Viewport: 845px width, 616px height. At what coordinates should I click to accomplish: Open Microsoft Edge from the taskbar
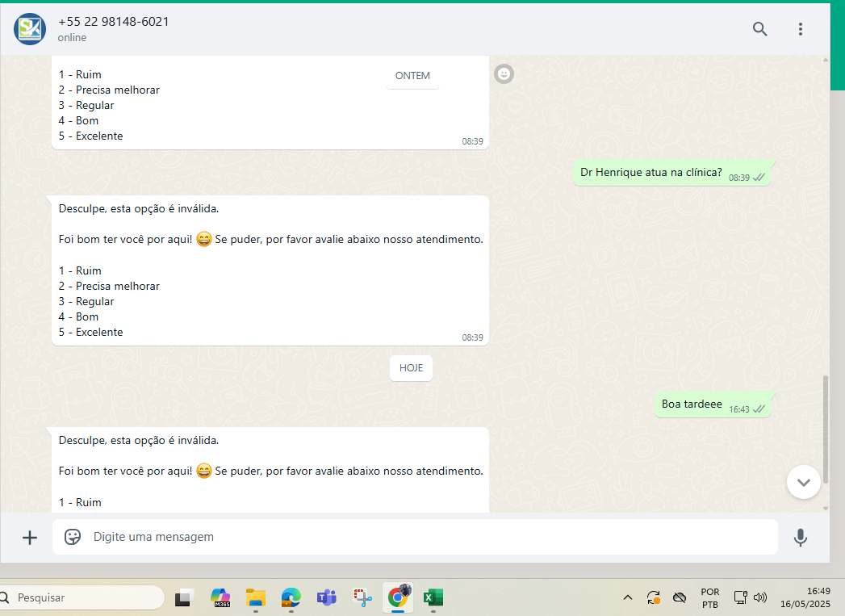(291, 597)
